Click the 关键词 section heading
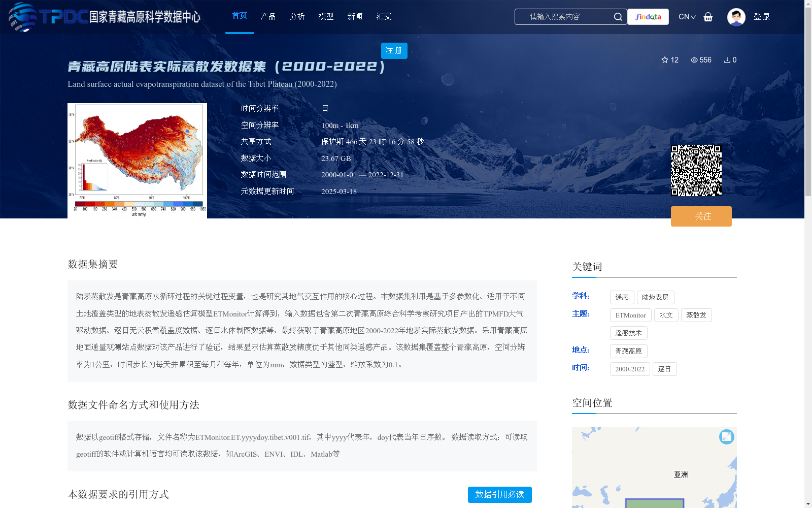The height and width of the screenshot is (508, 812). (587, 267)
